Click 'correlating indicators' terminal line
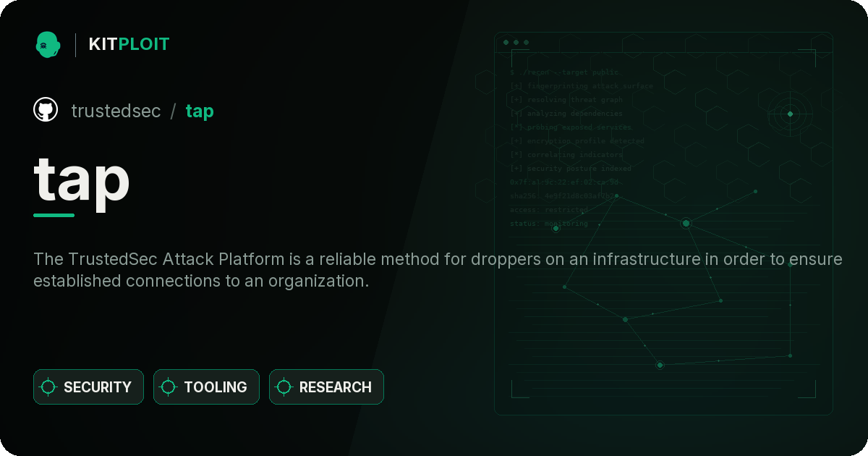The image size is (868, 456). (x=566, y=155)
